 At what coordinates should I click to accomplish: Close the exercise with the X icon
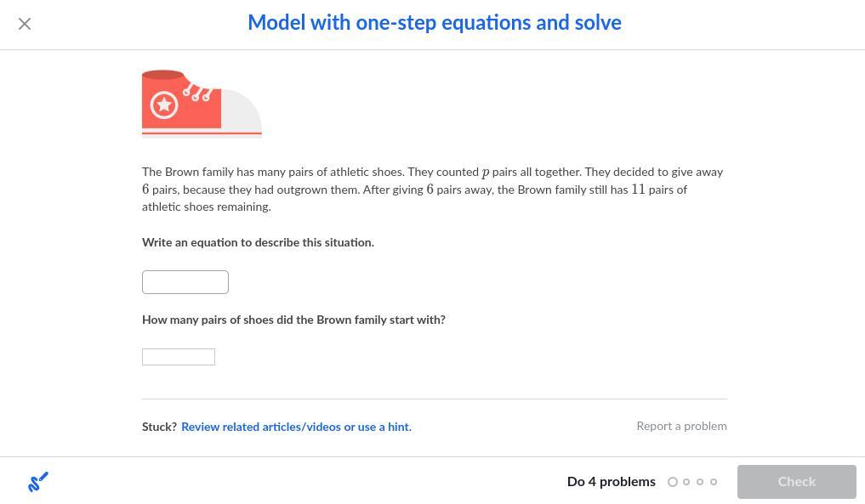pyautogui.click(x=25, y=24)
